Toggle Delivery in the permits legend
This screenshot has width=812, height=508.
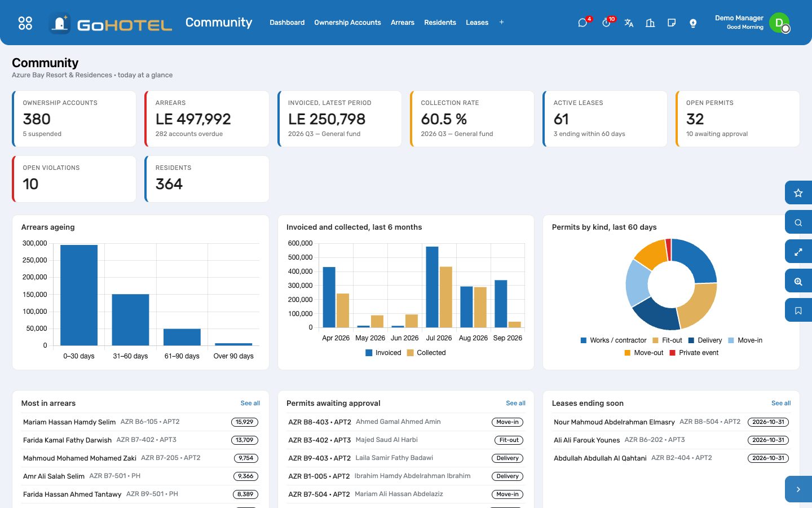coord(705,340)
